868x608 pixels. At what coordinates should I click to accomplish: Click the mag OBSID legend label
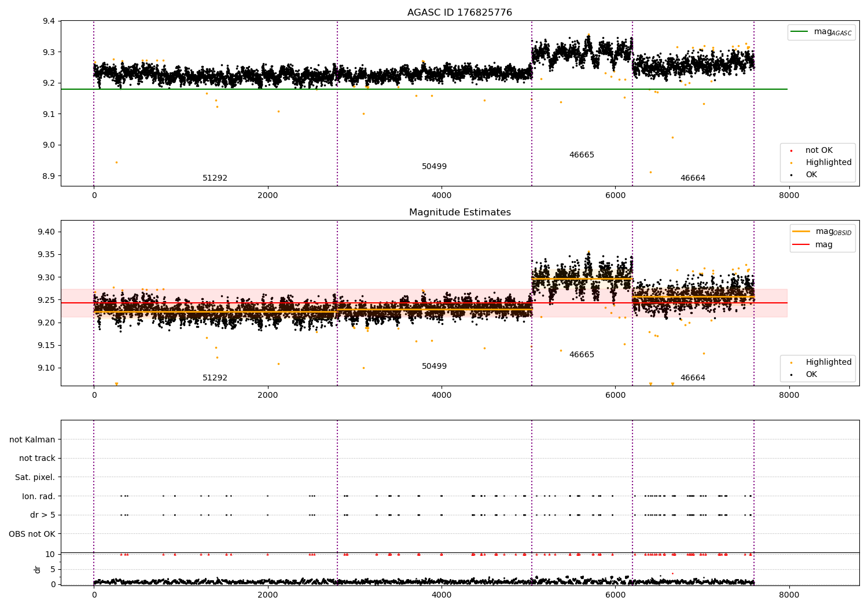pos(834,232)
